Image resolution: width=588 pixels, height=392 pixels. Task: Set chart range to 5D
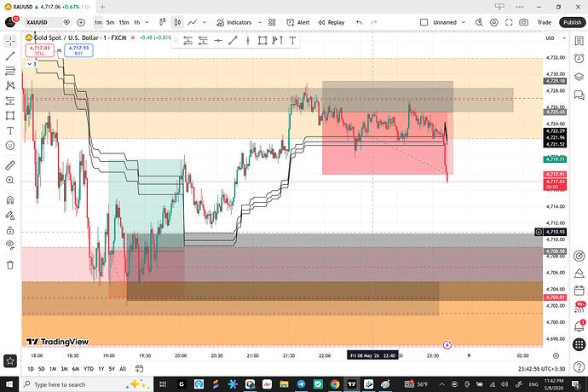coord(42,369)
